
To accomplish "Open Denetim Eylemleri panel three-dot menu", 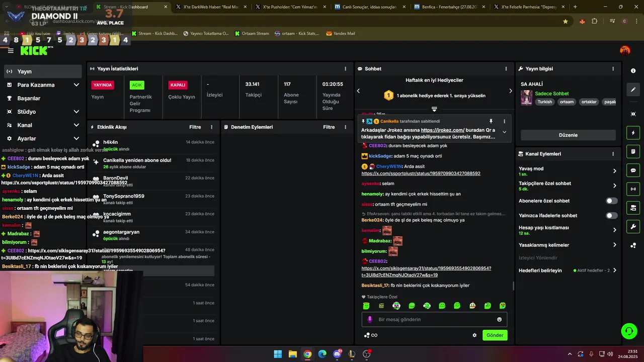I will 345,127.
